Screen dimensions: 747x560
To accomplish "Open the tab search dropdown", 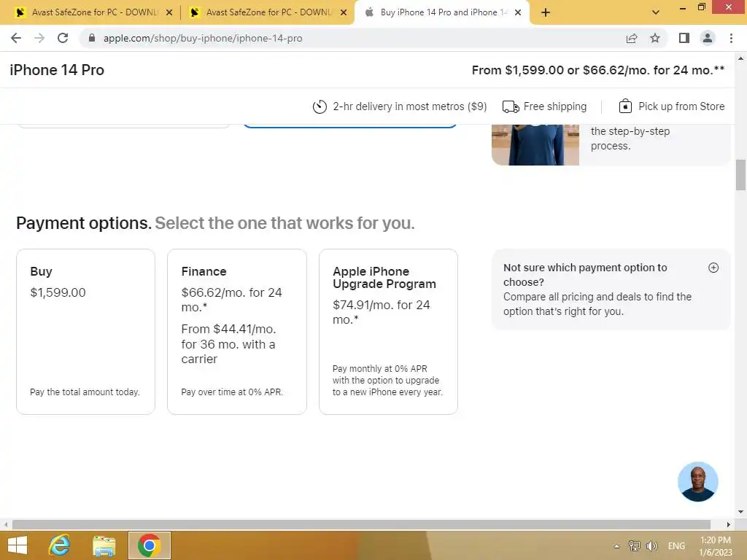I will pyautogui.click(x=656, y=12).
